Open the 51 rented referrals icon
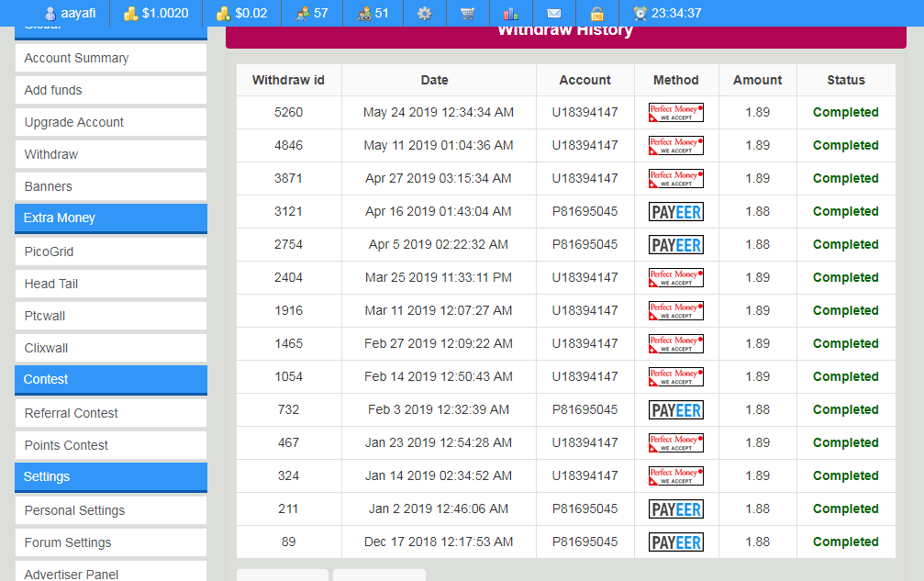Screen dimensions: 924x581 point(364,14)
